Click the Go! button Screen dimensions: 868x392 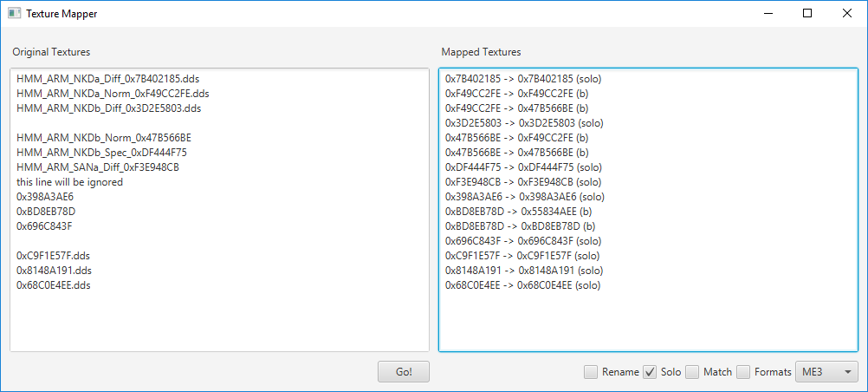404,372
